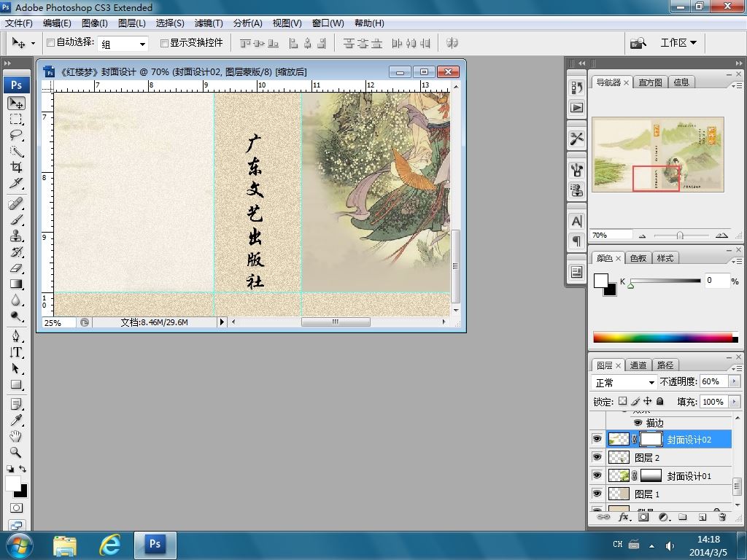The image size is (747, 560).
Task: Click the 封面设计02 layer mask thumbnail
Action: click(651, 439)
